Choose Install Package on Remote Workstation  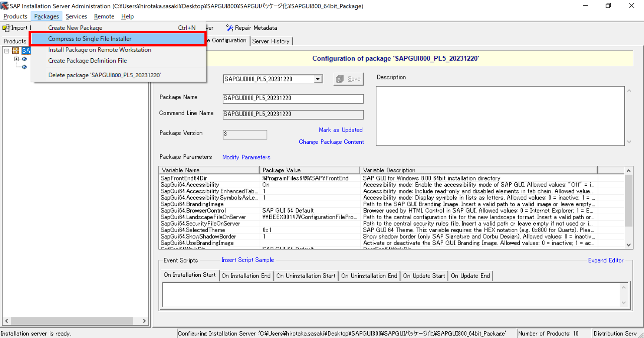click(119, 50)
